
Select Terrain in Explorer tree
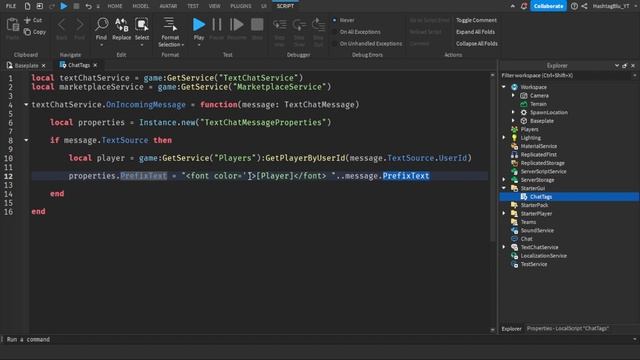coord(538,104)
